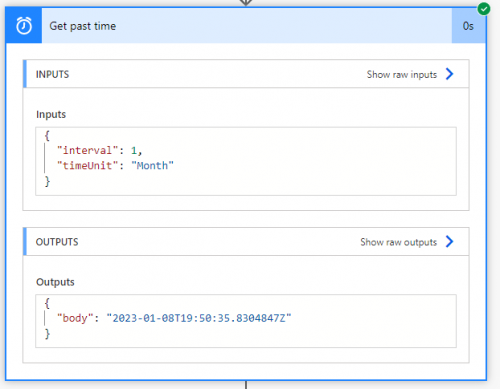Open the Show raw outputs chevron

[x=450, y=242]
